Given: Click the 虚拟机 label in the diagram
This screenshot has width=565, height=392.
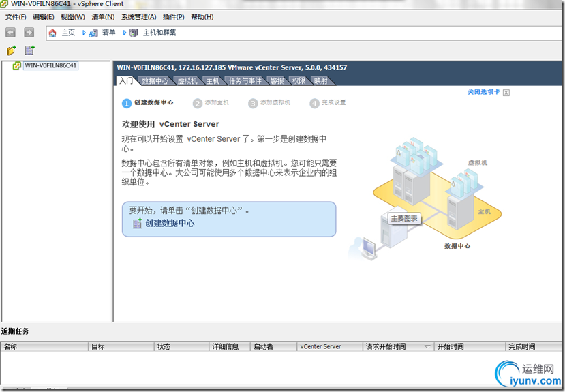Looking at the screenshot, I should click(478, 163).
